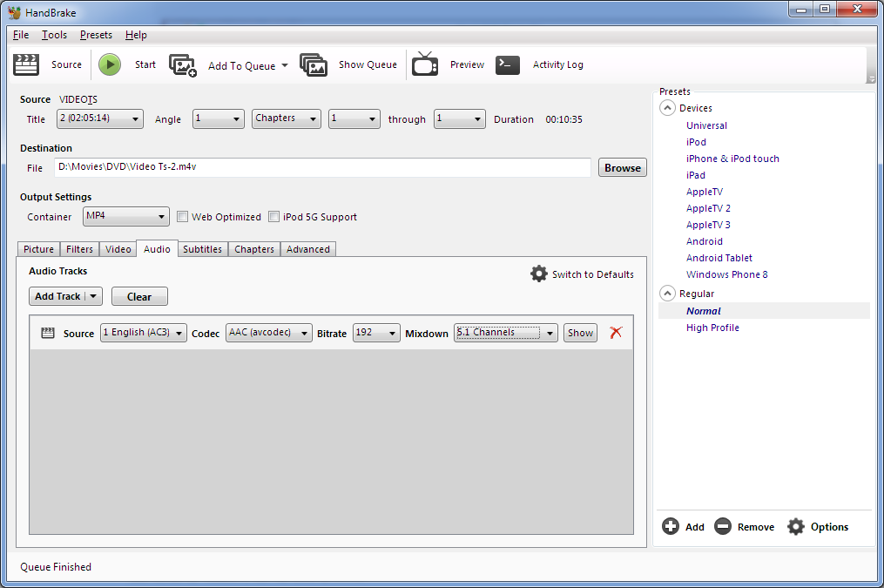Viewport: 884px width, 588px height.
Task: Open the audio Source track dropdown
Action: click(x=143, y=333)
